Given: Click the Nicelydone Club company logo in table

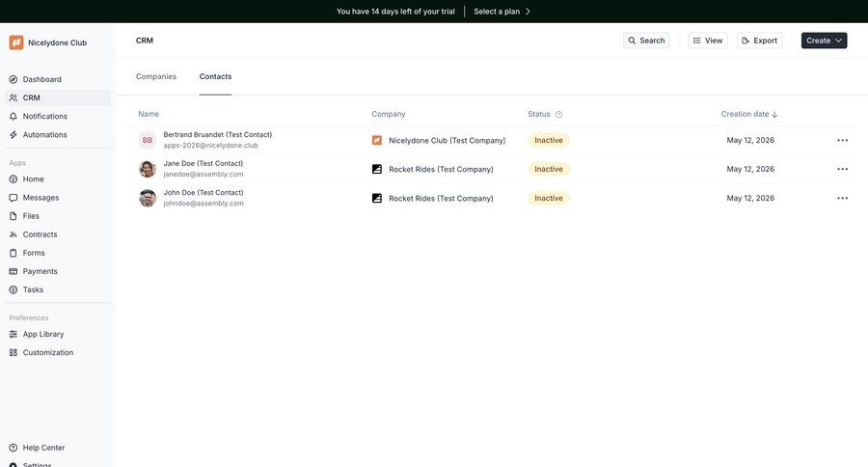Looking at the screenshot, I should (377, 140).
